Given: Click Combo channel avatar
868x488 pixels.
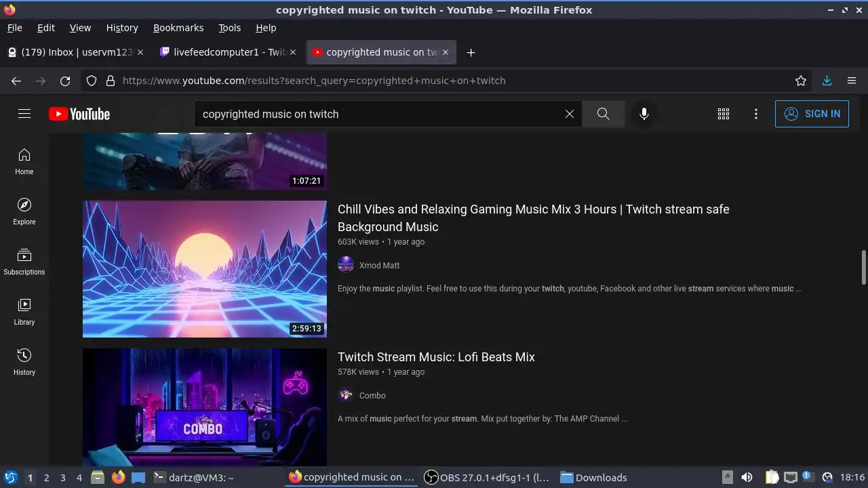Looking at the screenshot, I should (x=346, y=394).
